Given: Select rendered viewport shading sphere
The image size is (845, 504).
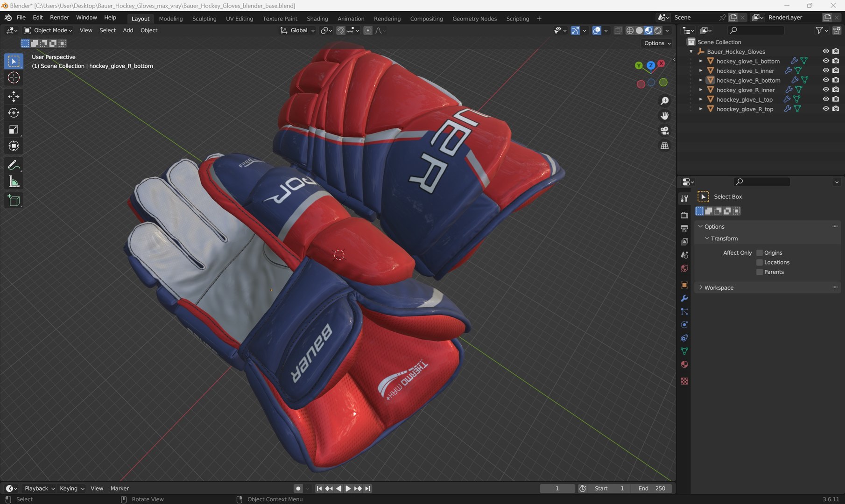Looking at the screenshot, I should (x=658, y=30).
